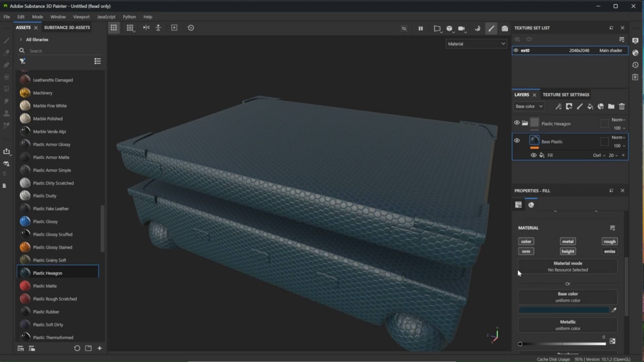Select the Paint tool in left toolbar
This screenshot has height=362, width=644.
[x=6, y=41]
